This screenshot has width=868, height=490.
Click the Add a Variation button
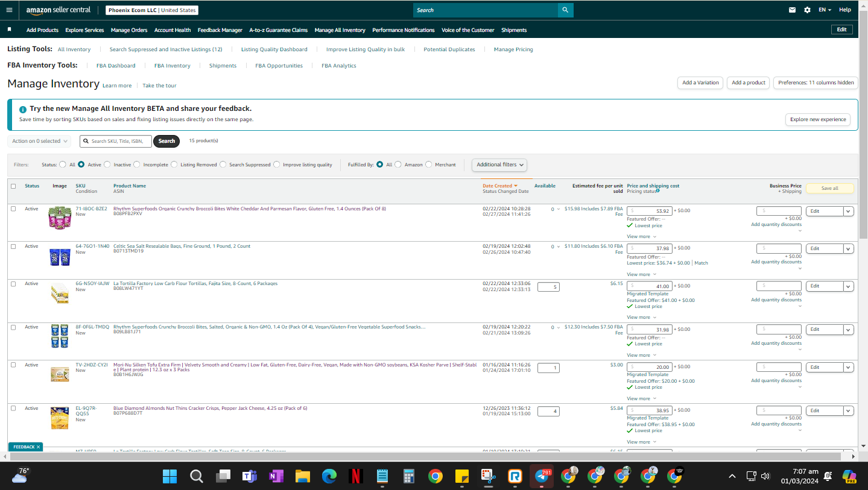pos(700,83)
